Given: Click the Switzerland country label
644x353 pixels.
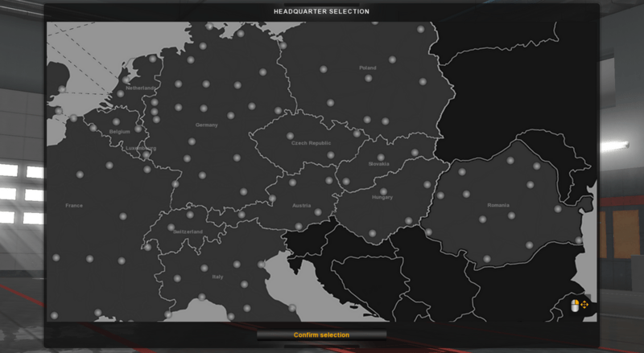Looking at the screenshot, I should pyautogui.click(x=188, y=232).
